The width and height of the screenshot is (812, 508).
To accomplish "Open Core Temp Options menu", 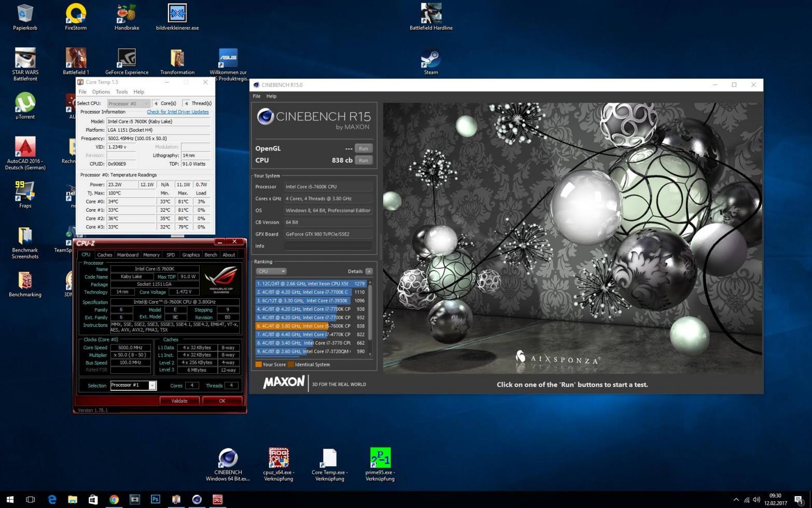I will point(101,92).
